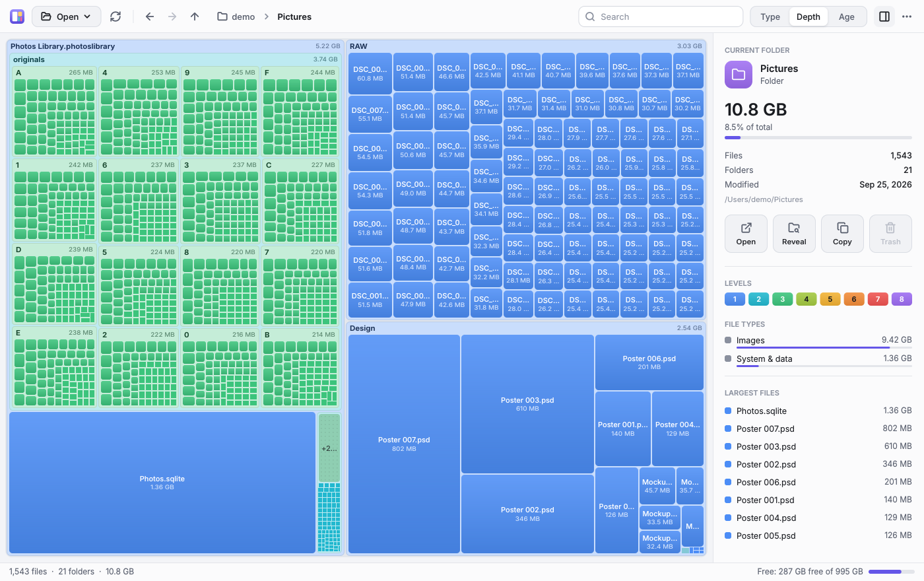Click the Design folder header

pos(526,328)
